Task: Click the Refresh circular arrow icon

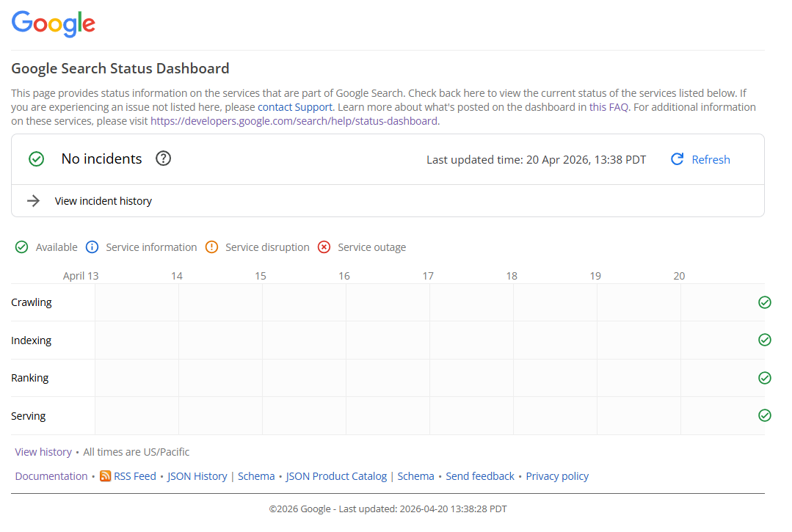Action: point(677,159)
